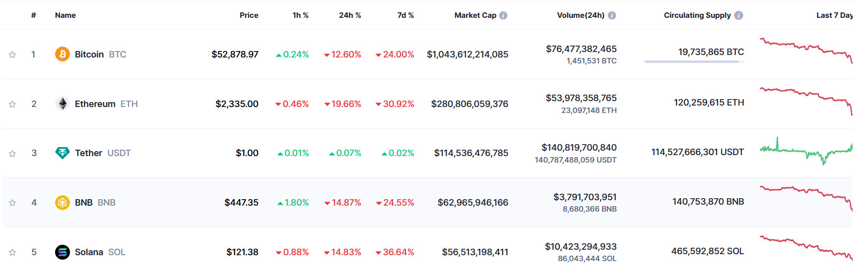The image size is (868, 275).
Task: Open the Ethereum last 7 days chart
Action: (806, 101)
